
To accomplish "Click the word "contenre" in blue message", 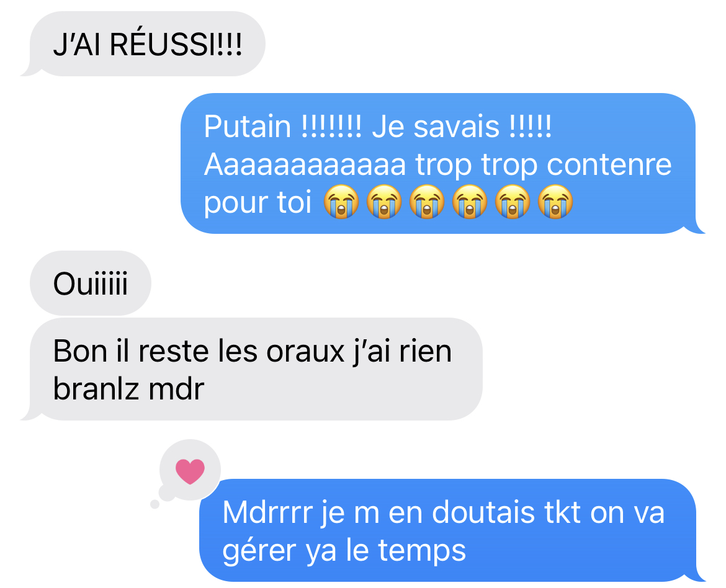I will (x=609, y=165).
